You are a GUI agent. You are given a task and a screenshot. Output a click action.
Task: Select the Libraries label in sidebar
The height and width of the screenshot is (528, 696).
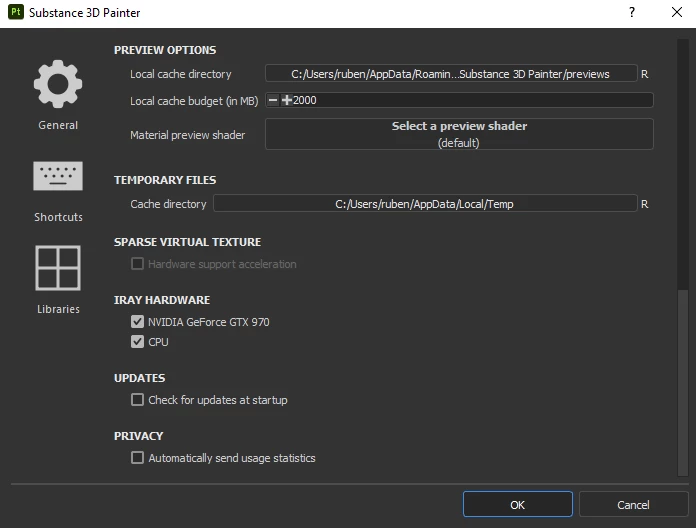(x=58, y=309)
